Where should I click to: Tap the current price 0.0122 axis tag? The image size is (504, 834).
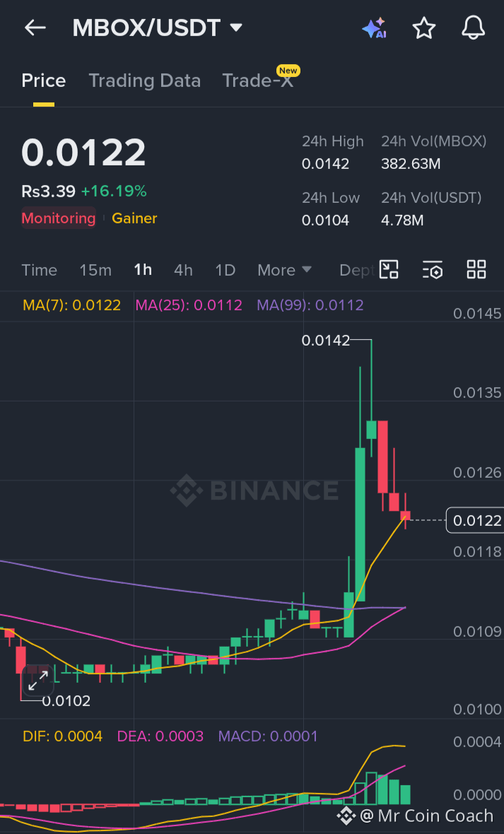point(476,520)
